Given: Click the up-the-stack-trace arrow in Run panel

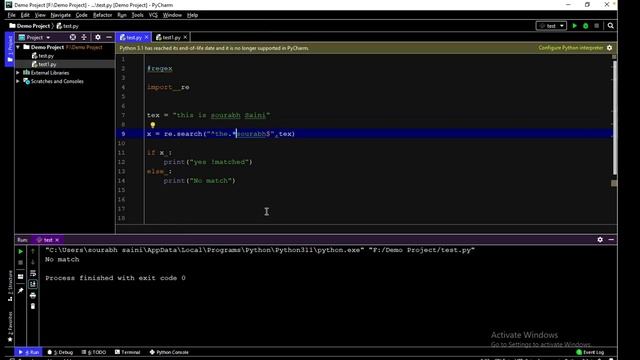Looking at the screenshot, I should [33, 251].
